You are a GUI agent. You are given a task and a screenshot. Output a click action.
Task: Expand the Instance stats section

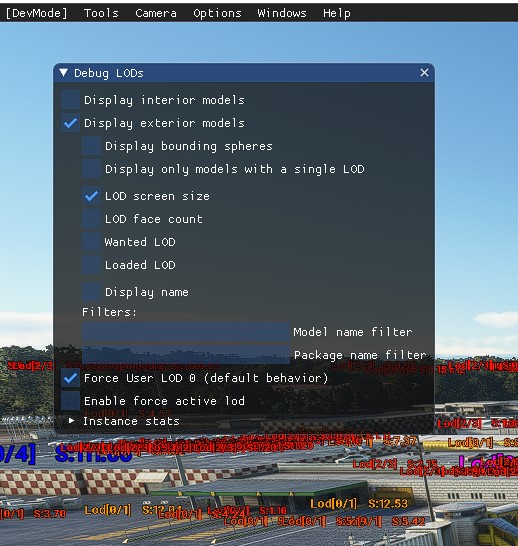coord(71,421)
